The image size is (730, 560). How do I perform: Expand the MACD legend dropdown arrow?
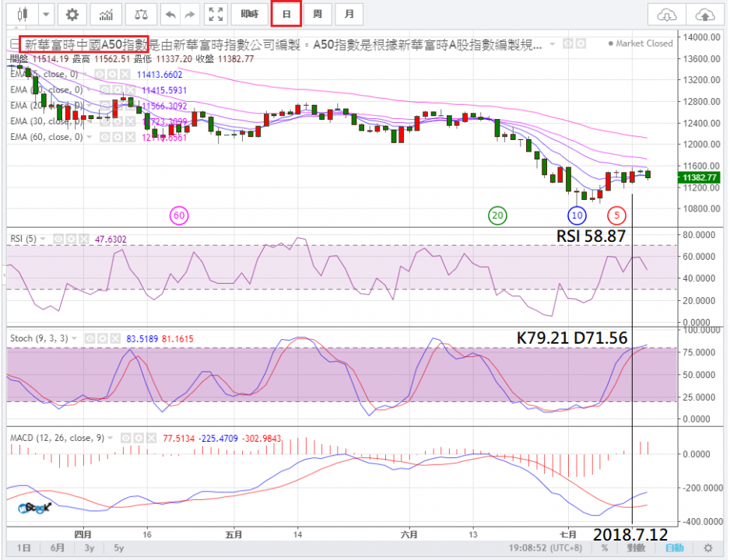click(111, 438)
